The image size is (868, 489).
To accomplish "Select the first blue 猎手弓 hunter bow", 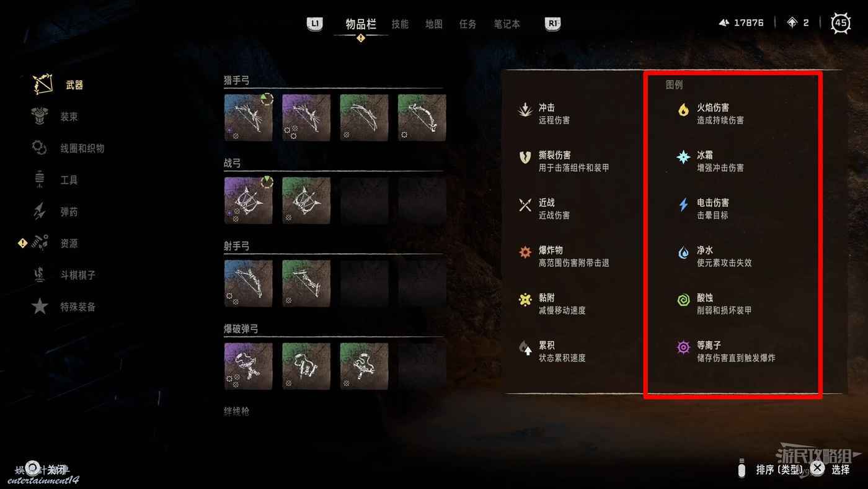I will [249, 117].
